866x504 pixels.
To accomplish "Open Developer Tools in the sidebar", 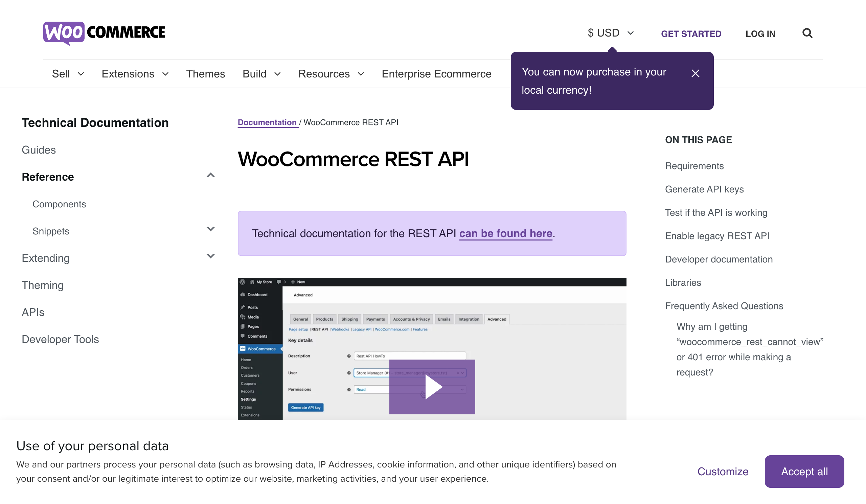I will click(61, 339).
